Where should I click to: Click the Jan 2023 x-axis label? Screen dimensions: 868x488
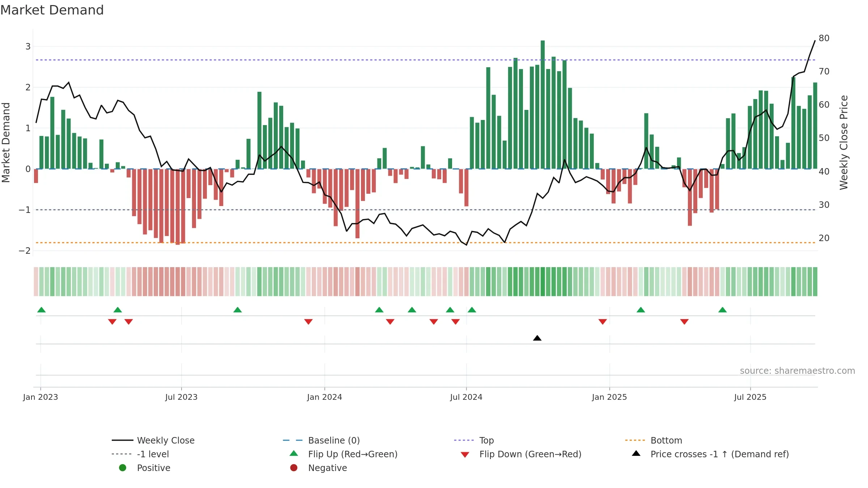(41, 397)
